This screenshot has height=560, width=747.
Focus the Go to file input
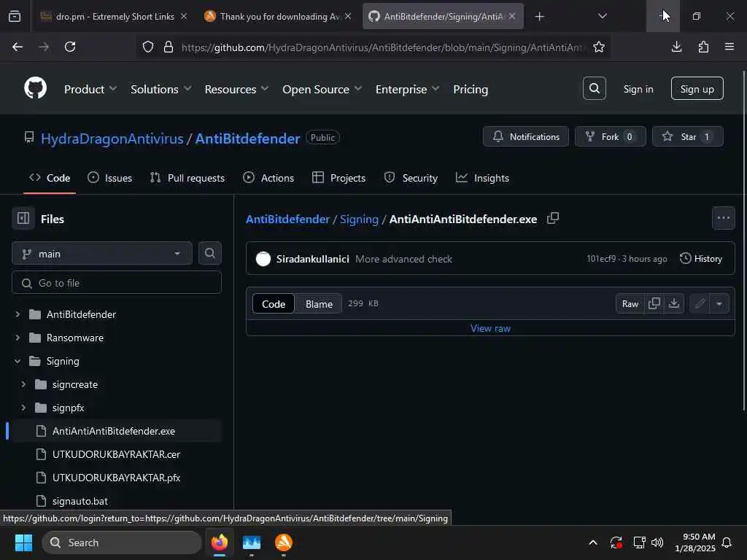117,283
